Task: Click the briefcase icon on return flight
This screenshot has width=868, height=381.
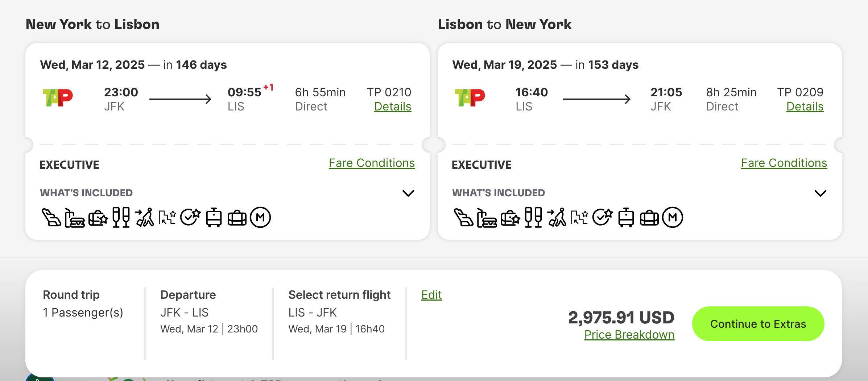Action: pyautogui.click(x=649, y=218)
